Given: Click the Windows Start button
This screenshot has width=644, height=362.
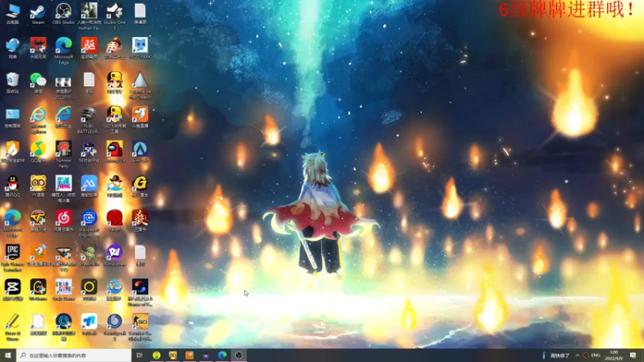Looking at the screenshot, I should (x=8, y=356).
